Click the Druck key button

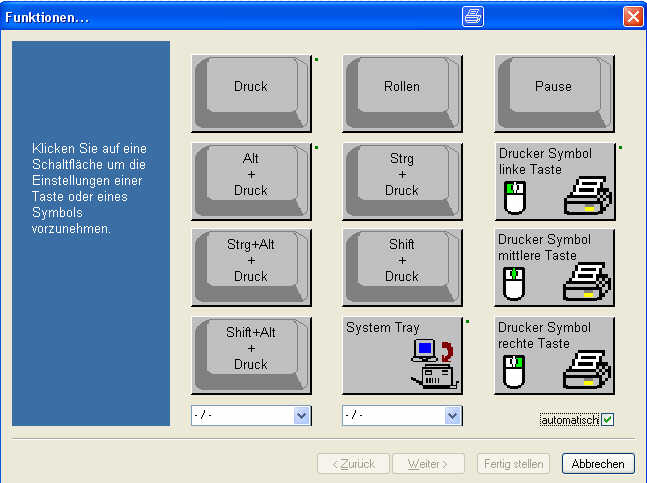(251, 94)
